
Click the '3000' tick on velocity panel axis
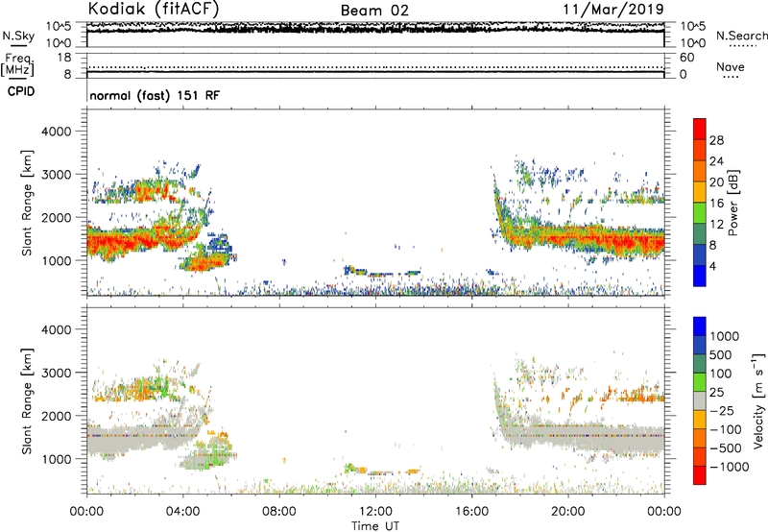(x=57, y=373)
